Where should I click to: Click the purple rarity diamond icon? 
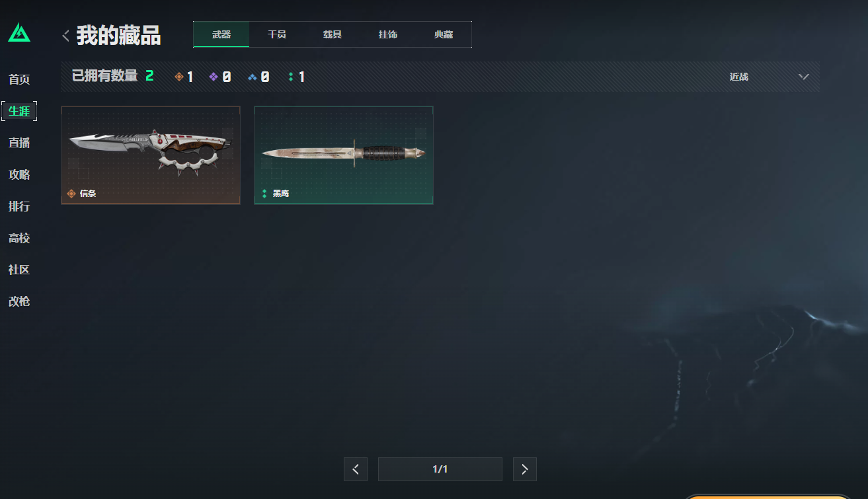pos(214,77)
